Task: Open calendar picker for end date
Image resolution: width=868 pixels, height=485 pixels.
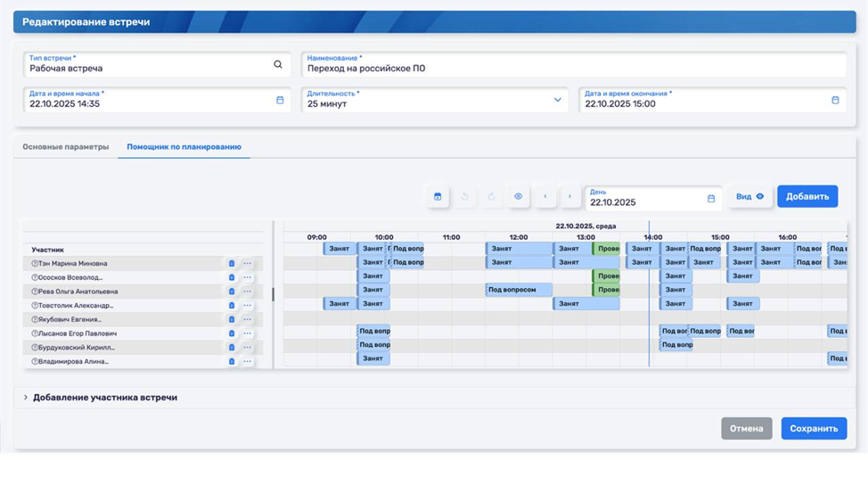Action: coord(835,100)
